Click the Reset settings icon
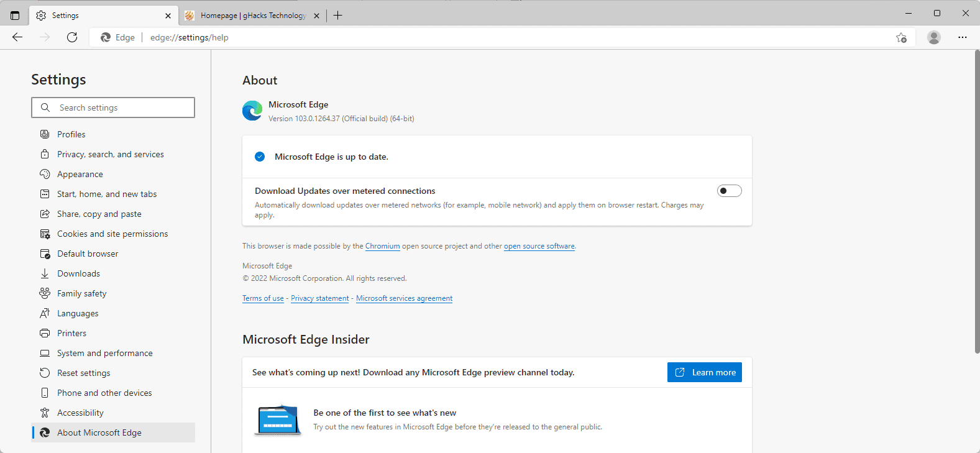The height and width of the screenshot is (453, 980). point(45,373)
